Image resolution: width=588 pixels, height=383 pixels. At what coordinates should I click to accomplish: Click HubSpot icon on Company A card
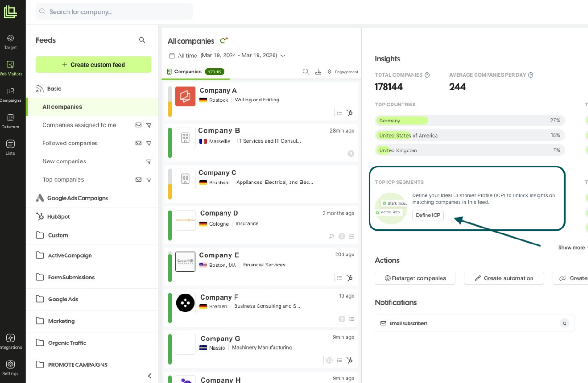[349, 112]
